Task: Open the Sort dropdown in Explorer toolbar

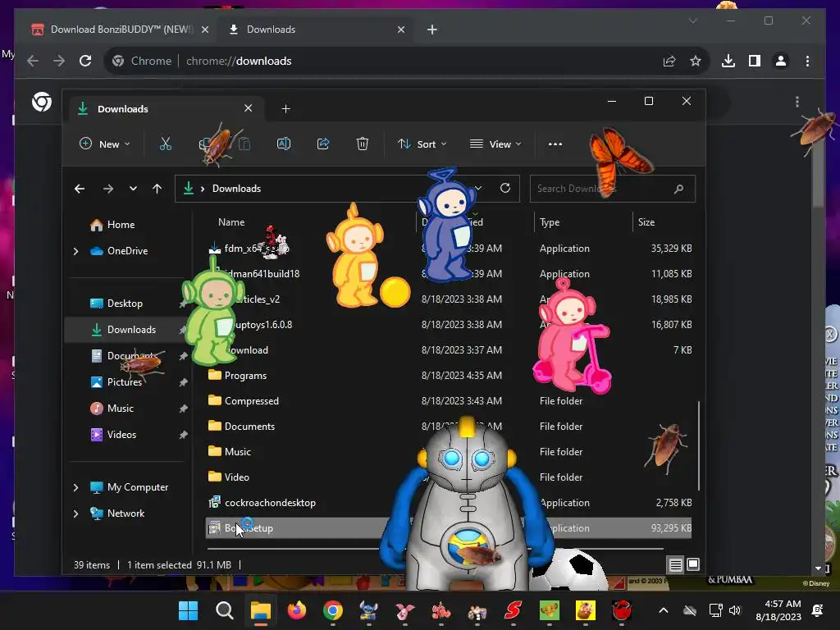Action: (x=422, y=144)
